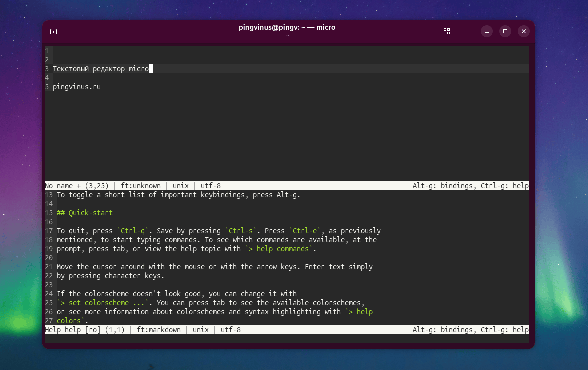Click the '`Ctrl-q`' code text in the help pane

[133, 231]
